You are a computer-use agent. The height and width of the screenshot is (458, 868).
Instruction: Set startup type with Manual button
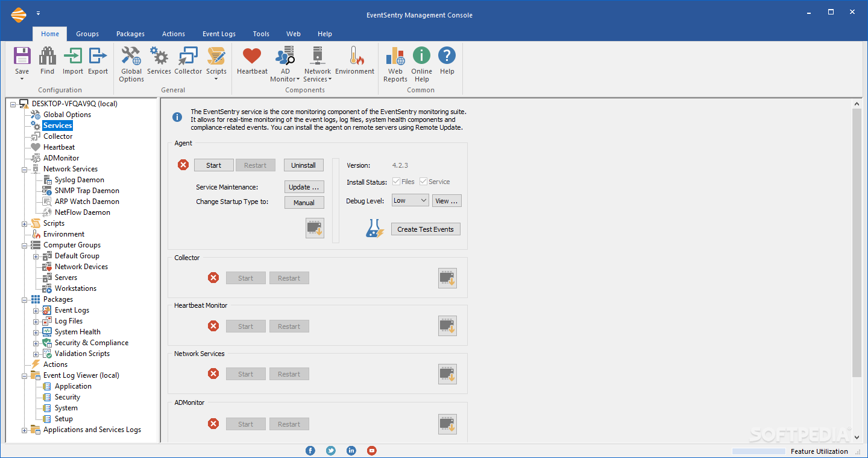[304, 203]
